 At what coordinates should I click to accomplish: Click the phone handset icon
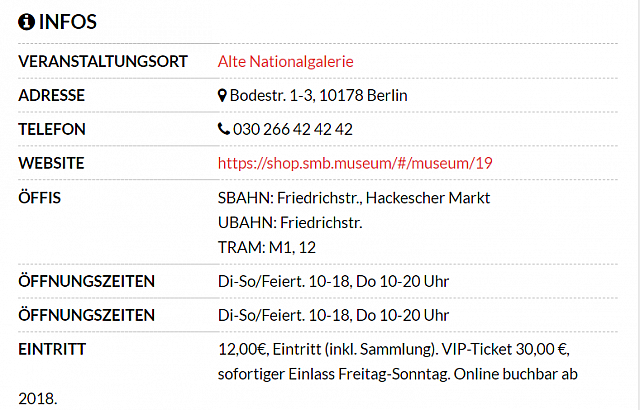coord(224,129)
